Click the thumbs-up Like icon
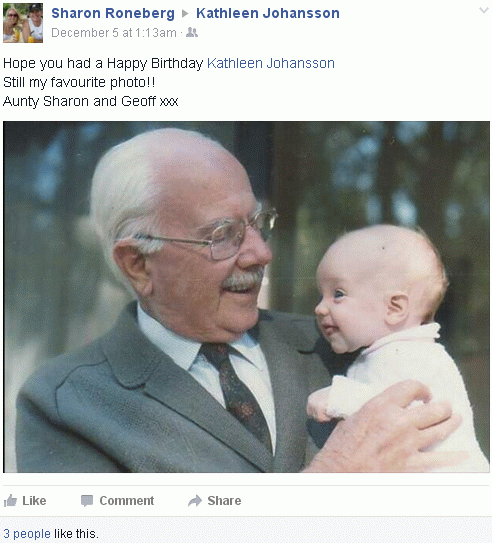This screenshot has width=492, height=543. point(10,500)
